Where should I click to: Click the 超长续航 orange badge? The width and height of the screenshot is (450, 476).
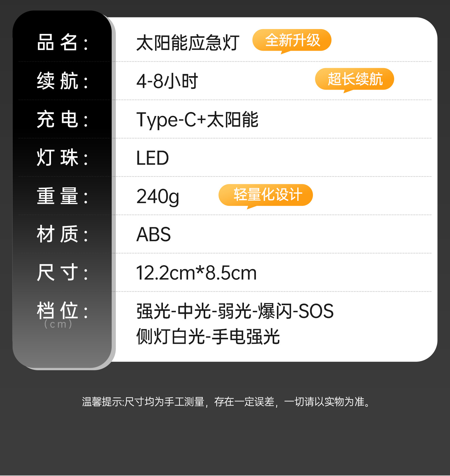pyautogui.click(x=354, y=79)
